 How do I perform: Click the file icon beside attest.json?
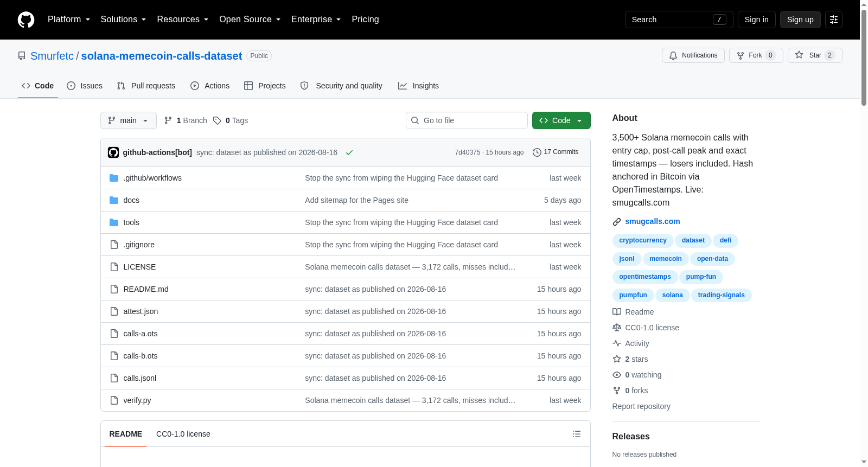click(114, 311)
